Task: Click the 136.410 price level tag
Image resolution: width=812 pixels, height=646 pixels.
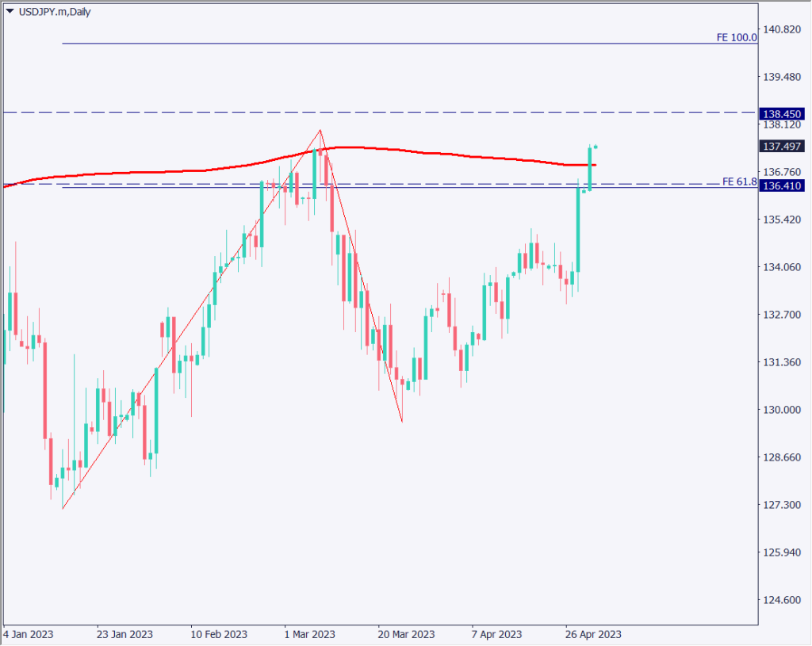Action: (783, 186)
